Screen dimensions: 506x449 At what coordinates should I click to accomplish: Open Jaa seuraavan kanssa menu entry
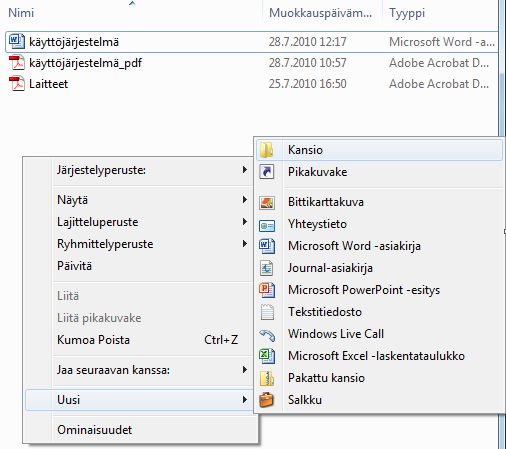139,370
